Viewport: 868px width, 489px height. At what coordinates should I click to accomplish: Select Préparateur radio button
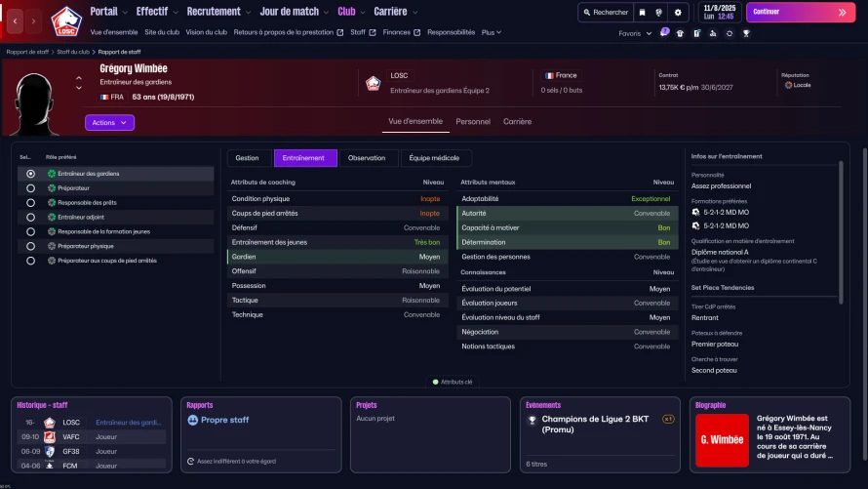(30, 188)
